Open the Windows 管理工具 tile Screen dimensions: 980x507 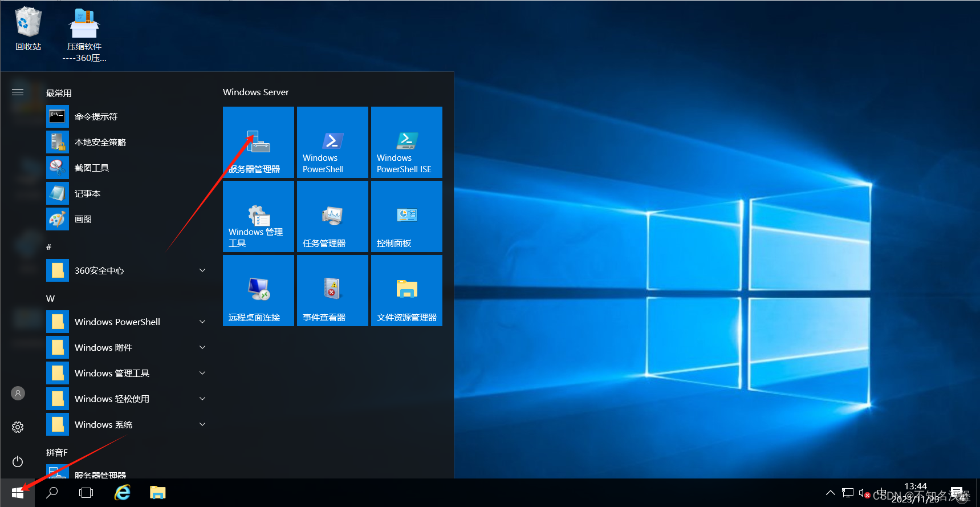pyautogui.click(x=258, y=216)
